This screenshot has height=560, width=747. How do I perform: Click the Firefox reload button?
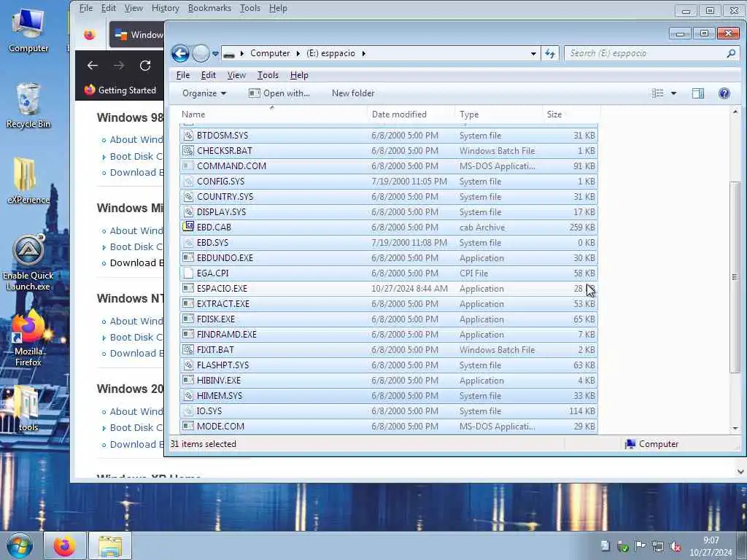[x=145, y=65]
